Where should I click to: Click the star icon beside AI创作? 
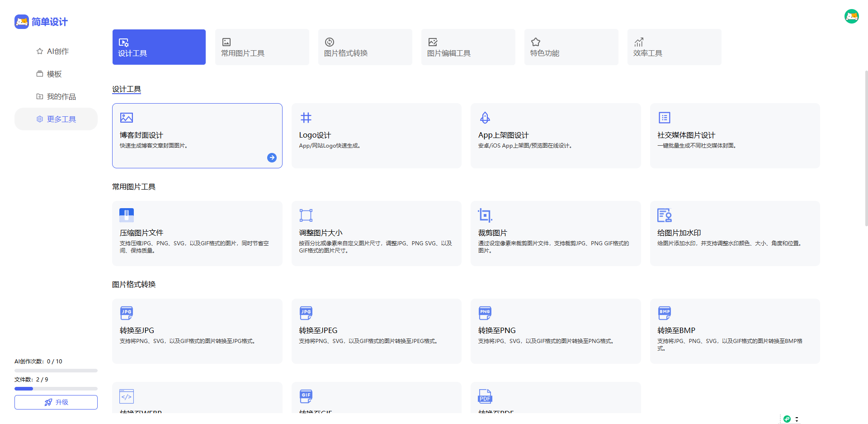click(40, 51)
